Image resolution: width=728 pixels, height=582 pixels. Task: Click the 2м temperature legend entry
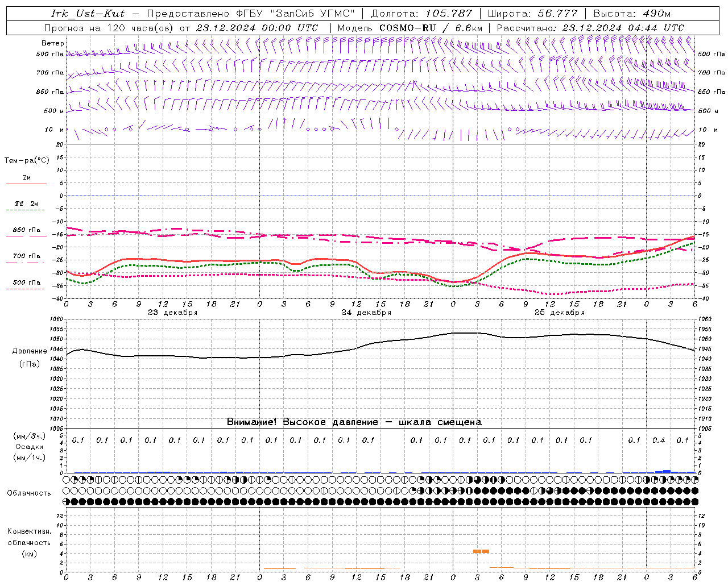[x=27, y=178]
